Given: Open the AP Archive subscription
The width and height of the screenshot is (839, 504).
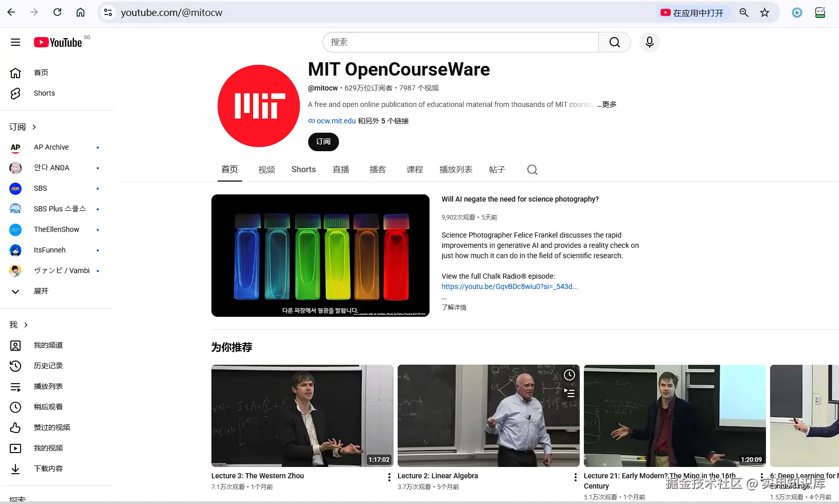Looking at the screenshot, I should pyautogui.click(x=57, y=147).
